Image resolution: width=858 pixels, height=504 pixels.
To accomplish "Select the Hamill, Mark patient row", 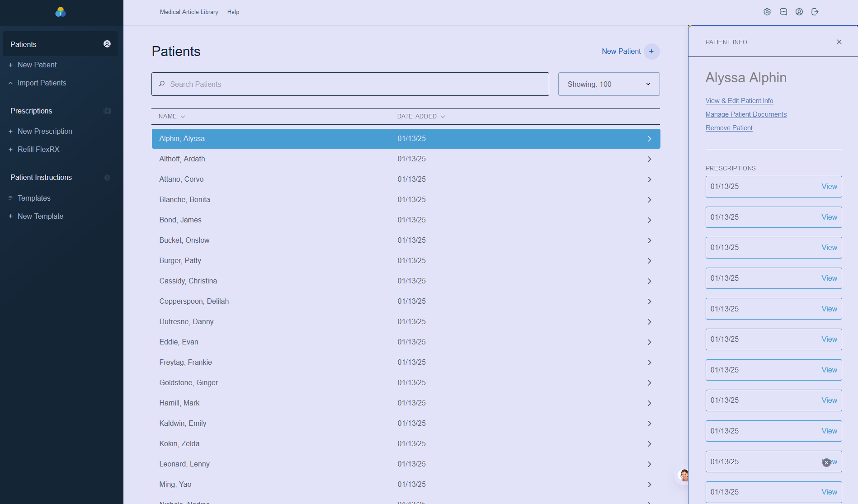I will (406, 403).
